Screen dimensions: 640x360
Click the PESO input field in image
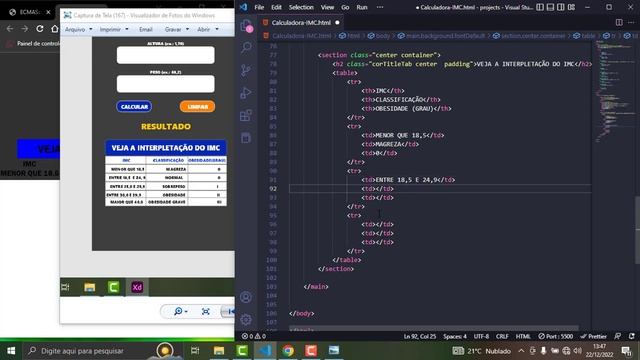click(166, 84)
